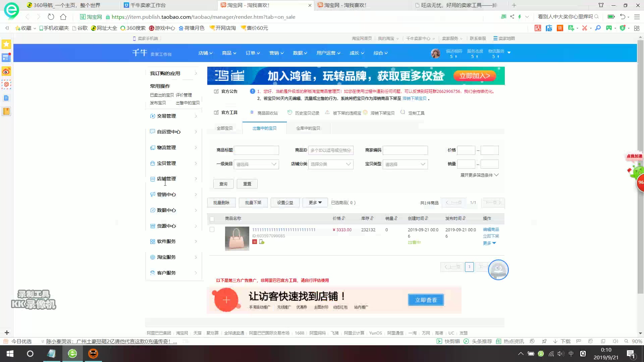This screenshot has width=644, height=362.
Task: Click inside the 商家编码 input field
Action: click(x=405, y=150)
